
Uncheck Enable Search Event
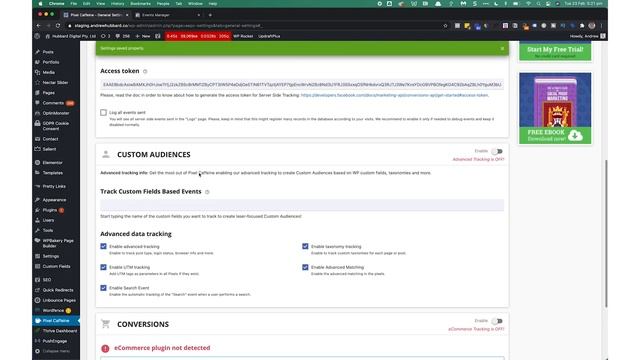point(103,288)
